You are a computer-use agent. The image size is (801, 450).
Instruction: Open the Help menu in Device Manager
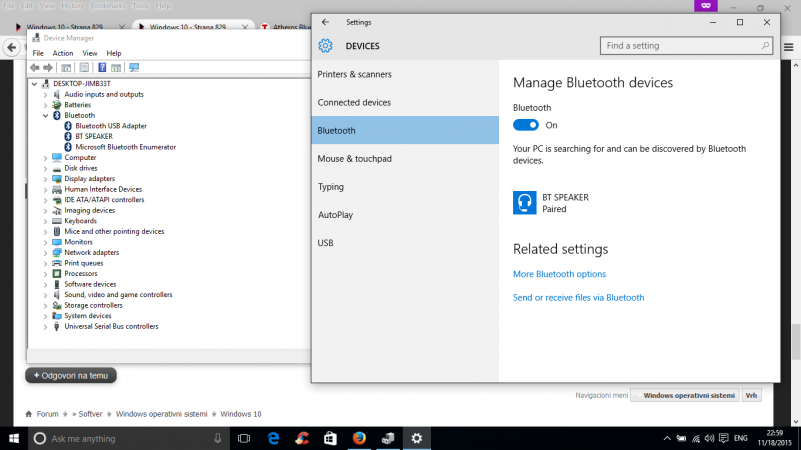coord(114,53)
